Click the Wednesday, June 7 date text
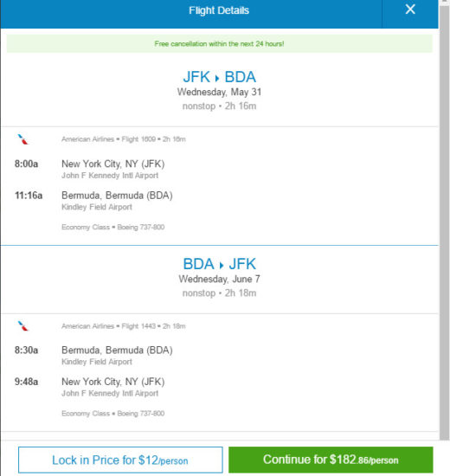Viewport: 450px width, 476px height. 219,279
